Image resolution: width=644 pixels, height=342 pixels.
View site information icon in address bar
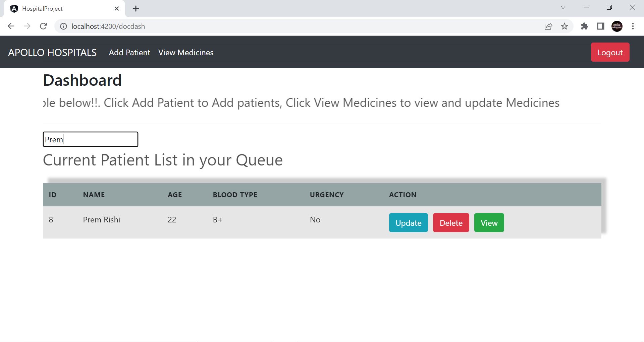(63, 26)
